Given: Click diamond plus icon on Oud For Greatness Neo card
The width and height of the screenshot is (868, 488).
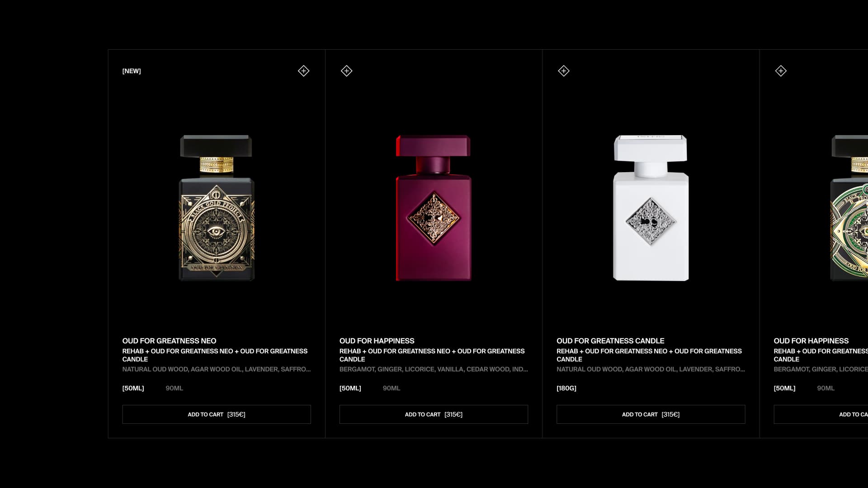Looking at the screenshot, I should [303, 71].
